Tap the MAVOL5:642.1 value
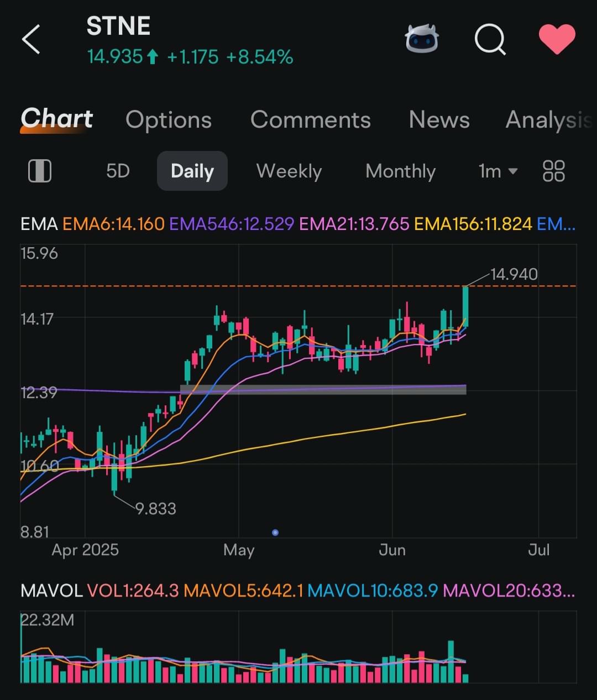 (x=243, y=591)
